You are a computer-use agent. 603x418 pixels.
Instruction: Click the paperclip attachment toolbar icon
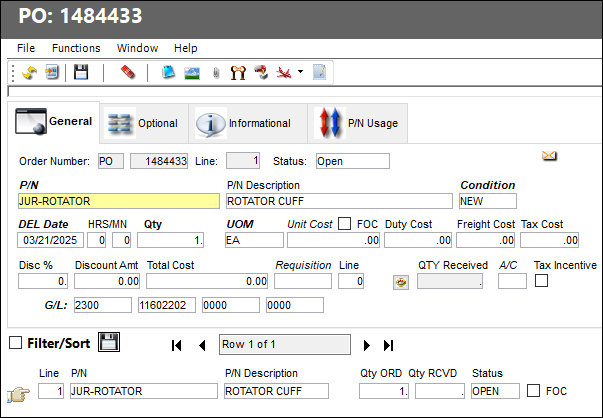(216, 73)
